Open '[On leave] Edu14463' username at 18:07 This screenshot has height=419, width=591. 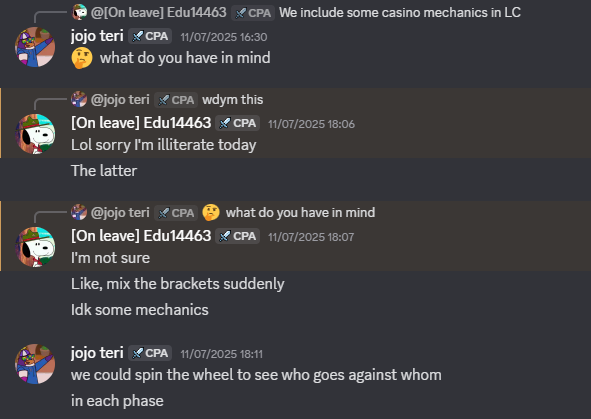point(141,236)
